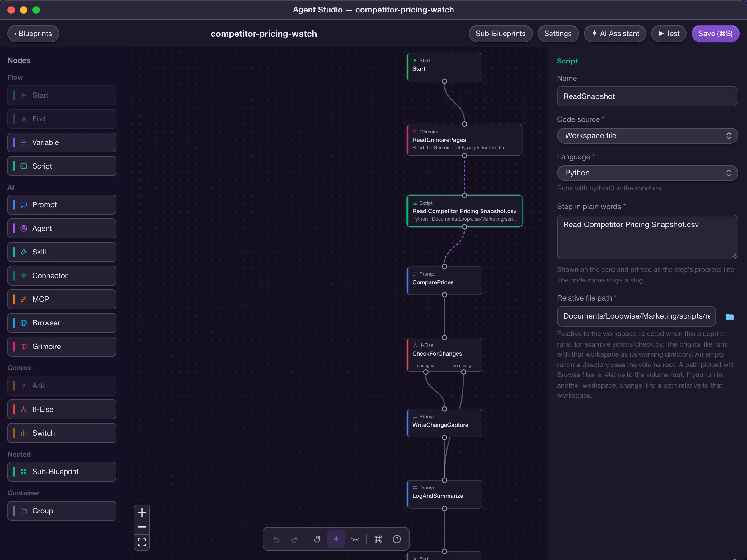Select the Sub-Blueprint node in palette
This screenshot has height=560, width=747.
pyautogui.click(x=62, y=472)
